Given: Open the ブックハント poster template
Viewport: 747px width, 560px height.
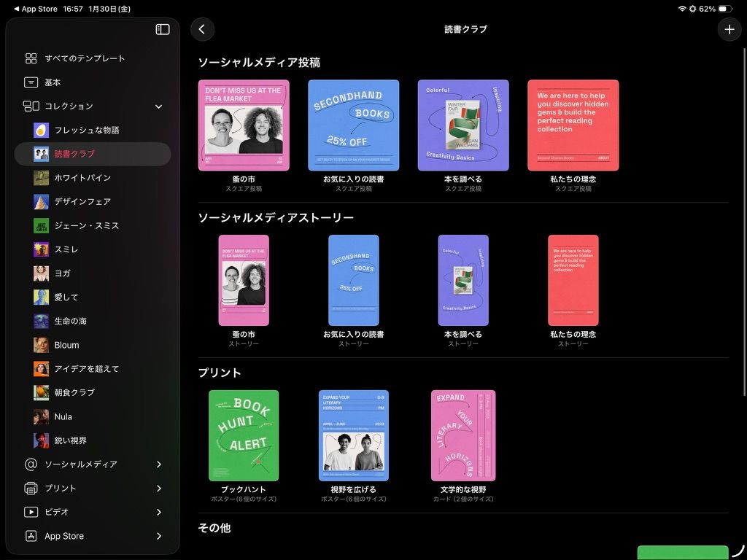Looking at the screenshot, I should pyautogui.click(x=244, y=436).
